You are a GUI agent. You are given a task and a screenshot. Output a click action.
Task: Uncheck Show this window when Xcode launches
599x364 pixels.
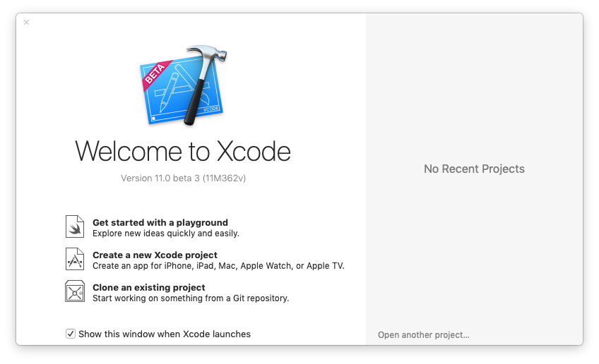pos(71,334)
